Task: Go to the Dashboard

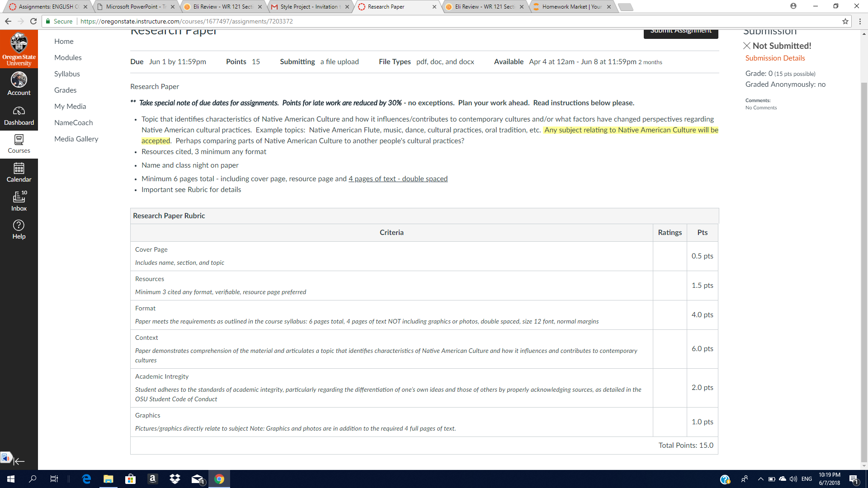Action: [x=19, y=116]
